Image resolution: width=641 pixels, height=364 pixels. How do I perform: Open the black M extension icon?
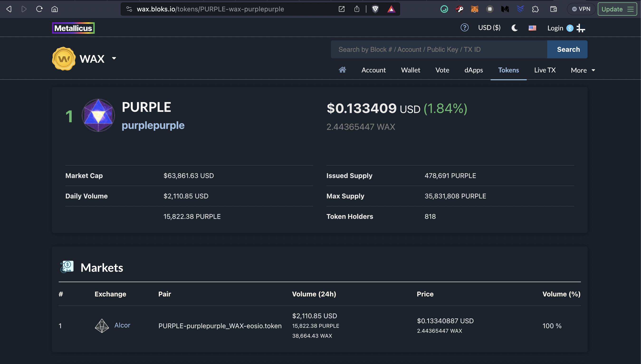(505, 9)
